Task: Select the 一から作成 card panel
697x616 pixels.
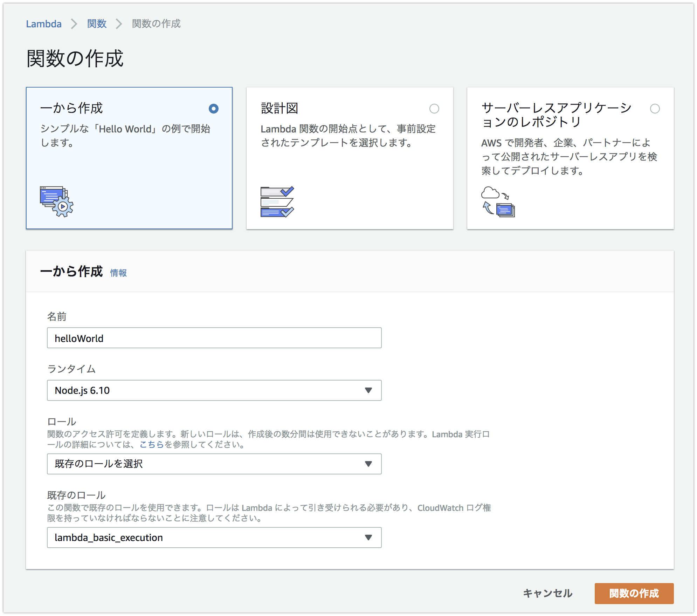Action: (x=129, y=158)
